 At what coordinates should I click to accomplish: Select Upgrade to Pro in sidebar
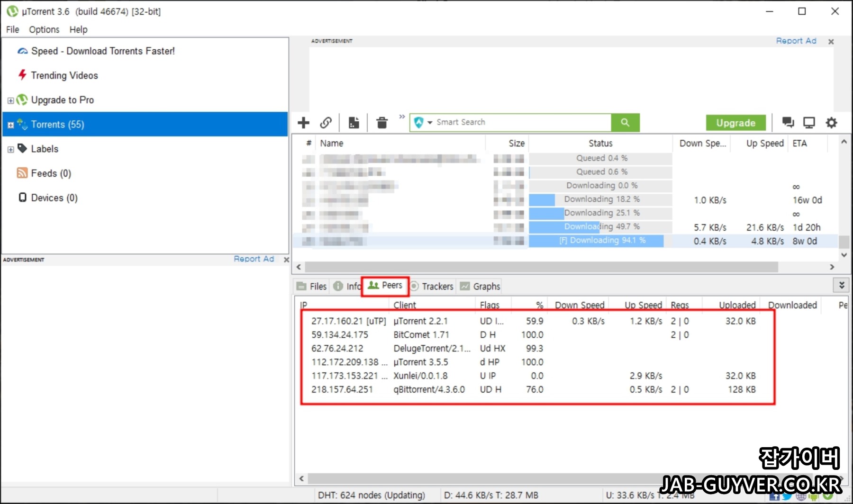pyautogui.click(x=63, y=100)
